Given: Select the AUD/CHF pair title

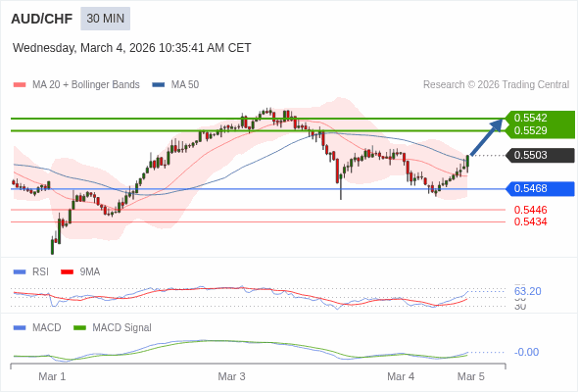Looking at the screenshot, I should (x=42, y=19).
